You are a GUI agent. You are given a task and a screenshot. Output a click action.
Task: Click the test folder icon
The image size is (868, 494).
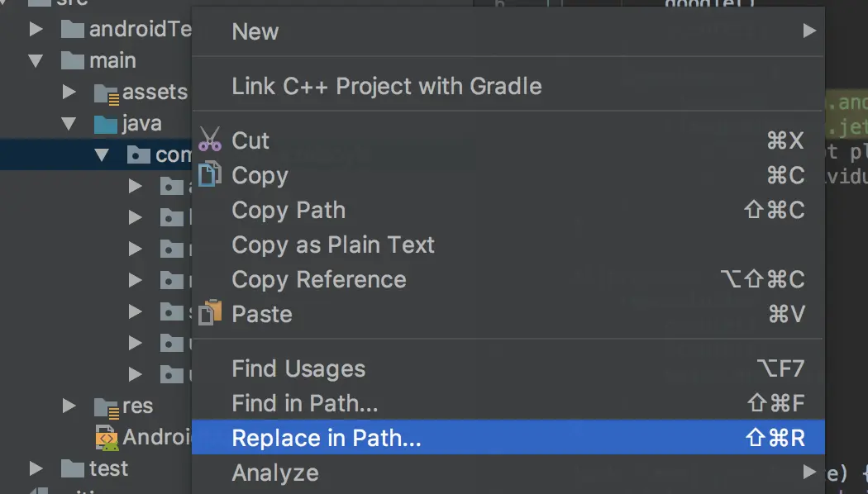(x=74, y=468)
